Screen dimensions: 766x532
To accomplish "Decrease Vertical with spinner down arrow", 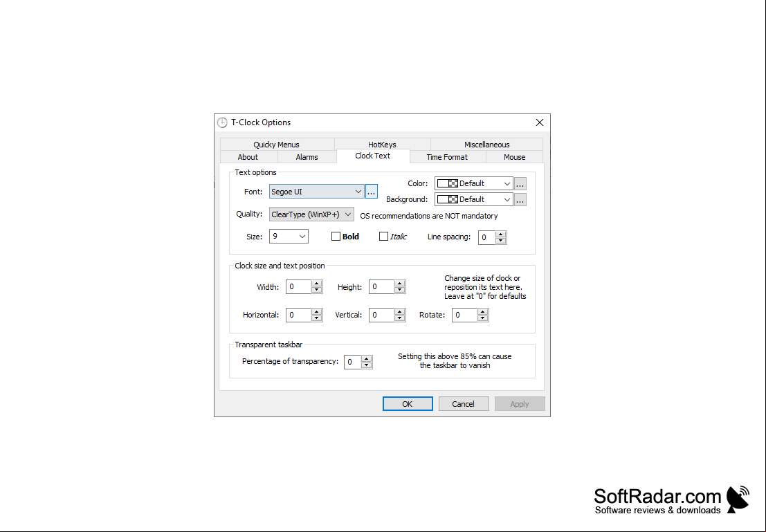I will 400,318.
